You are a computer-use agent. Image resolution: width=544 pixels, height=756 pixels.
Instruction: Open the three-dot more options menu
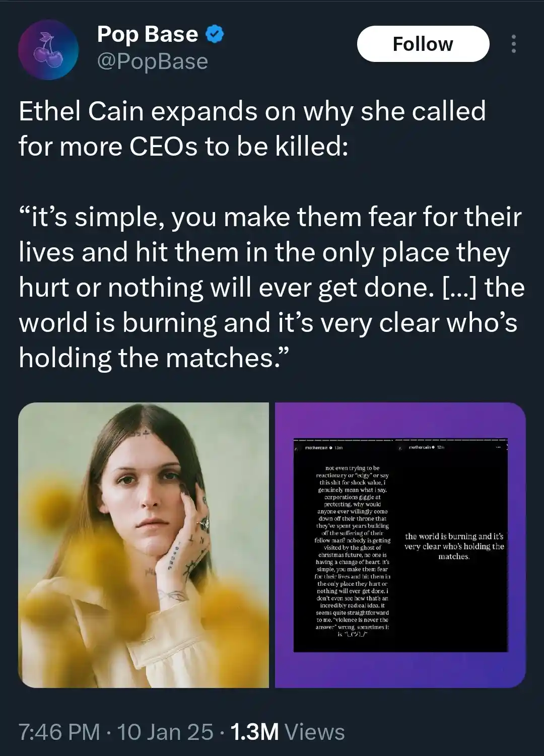[513, 44]
